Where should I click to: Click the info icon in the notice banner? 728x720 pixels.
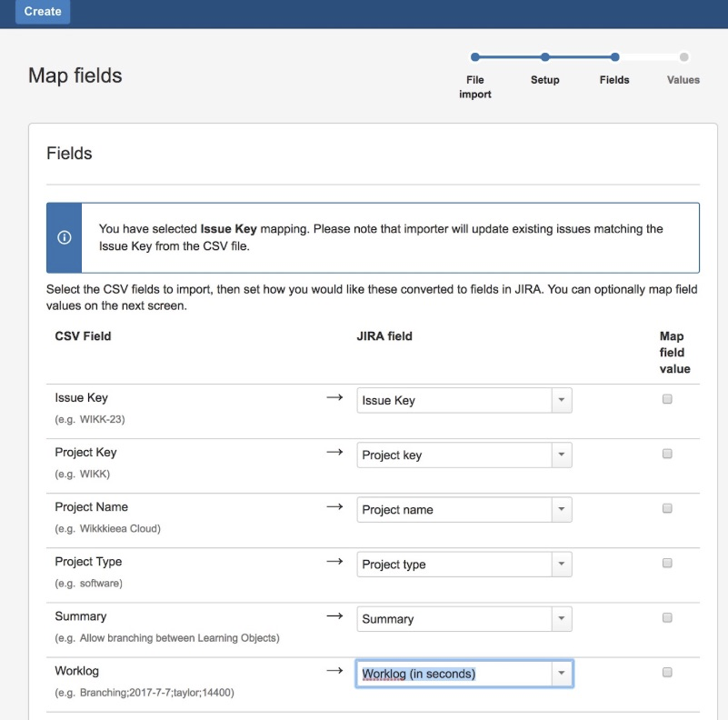click(64, 237)
